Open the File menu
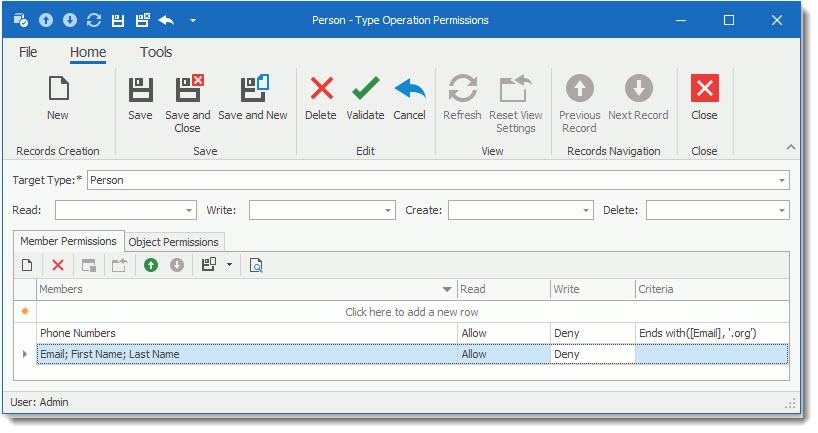The image size is (818, 433). [x=28, y=52]
